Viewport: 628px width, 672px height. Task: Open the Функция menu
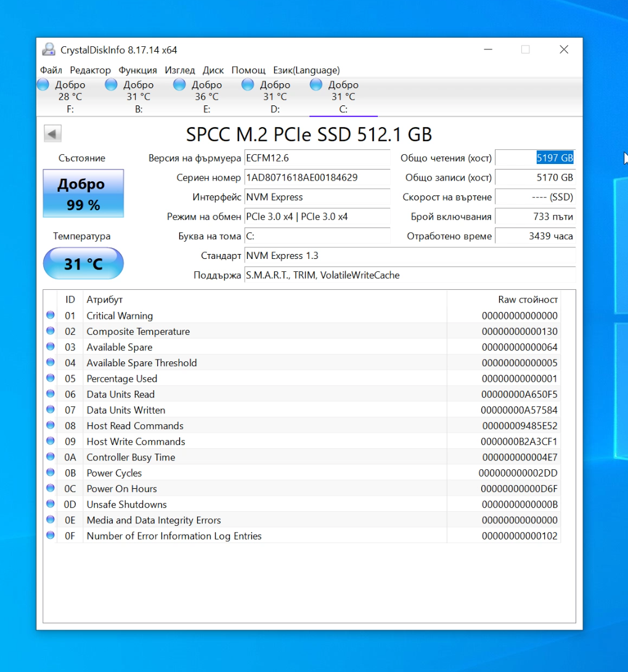click(137, 70)
